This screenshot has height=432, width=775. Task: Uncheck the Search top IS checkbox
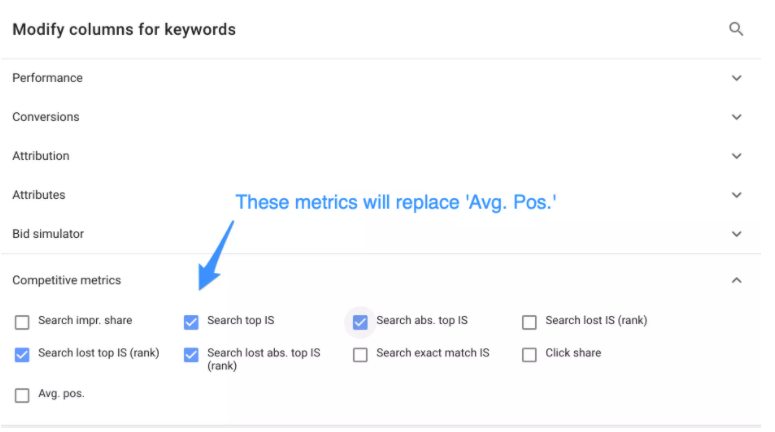click(x=191, y=322)
